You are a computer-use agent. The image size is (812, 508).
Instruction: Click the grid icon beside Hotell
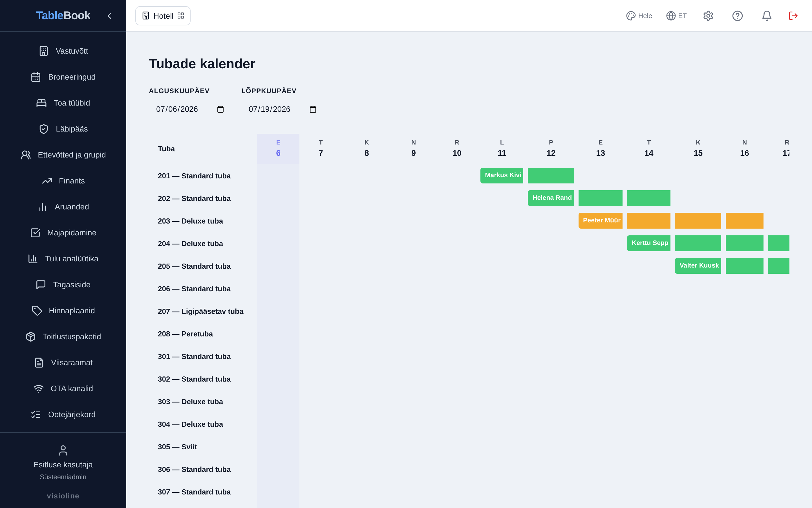pos(181,16)
